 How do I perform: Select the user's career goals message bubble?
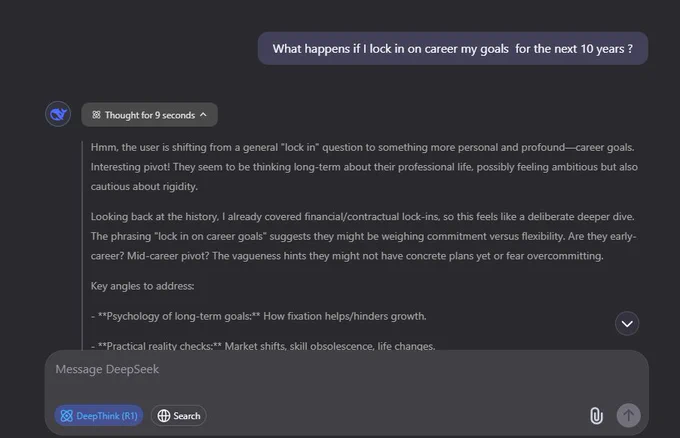(x=453, y=49)
